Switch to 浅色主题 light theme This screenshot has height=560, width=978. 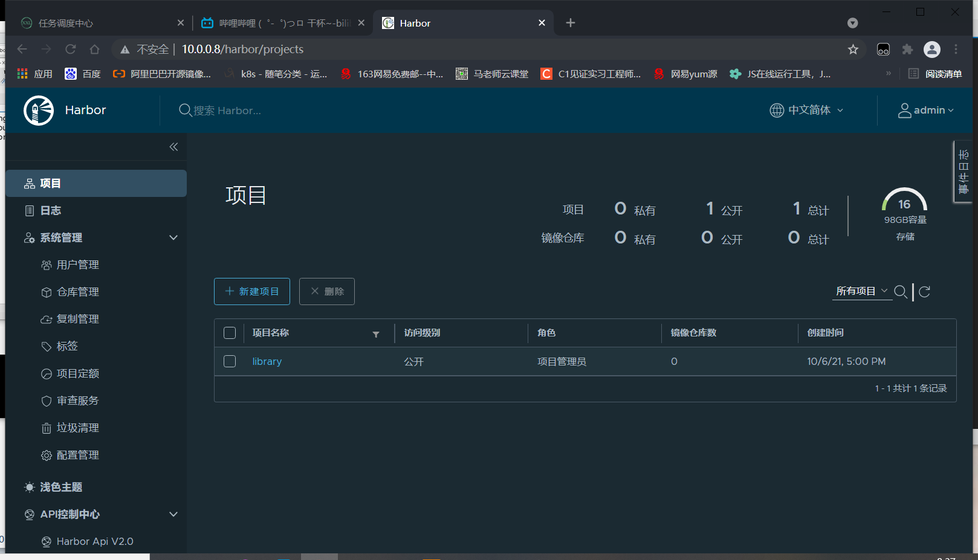click(61, 487)
